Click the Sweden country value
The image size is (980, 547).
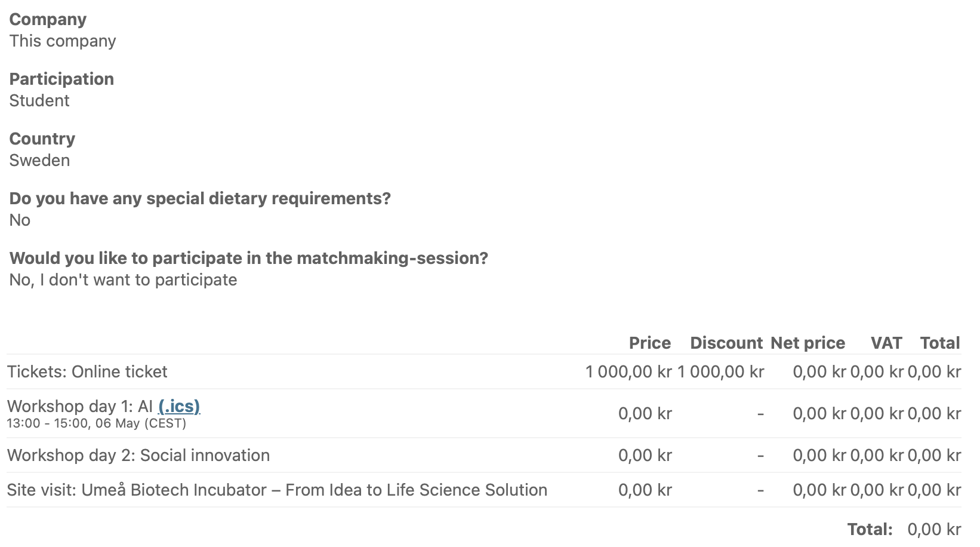coord(39,160)
